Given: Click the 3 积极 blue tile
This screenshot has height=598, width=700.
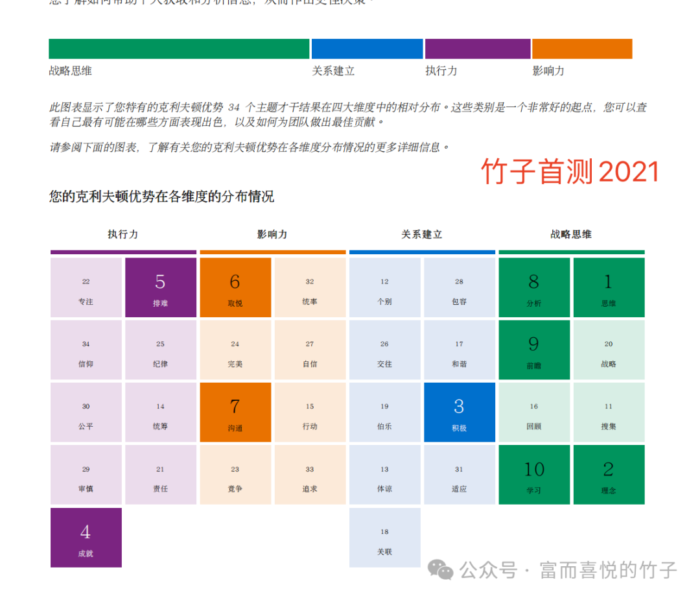Looking at the screenshot, I should [x=460, y=413].
